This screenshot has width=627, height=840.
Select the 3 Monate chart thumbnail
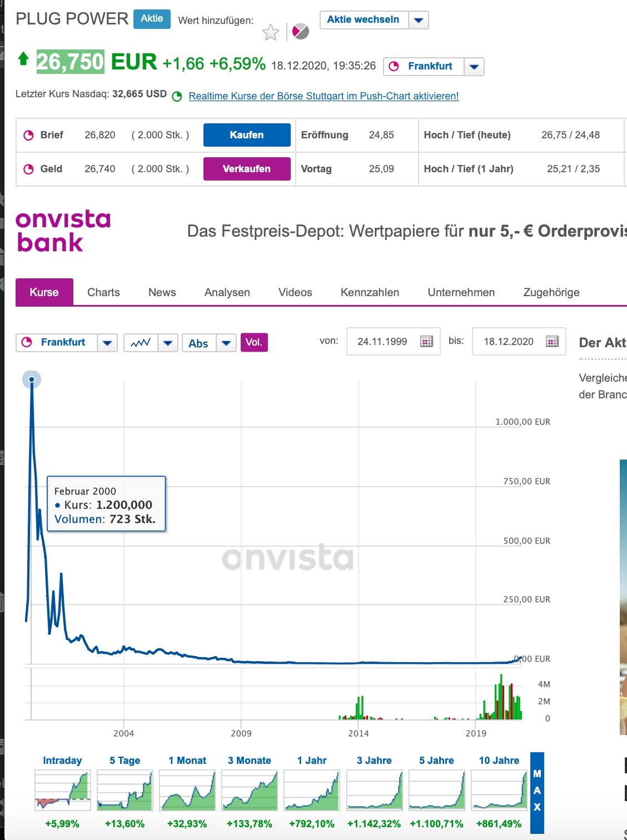(250, 791)
